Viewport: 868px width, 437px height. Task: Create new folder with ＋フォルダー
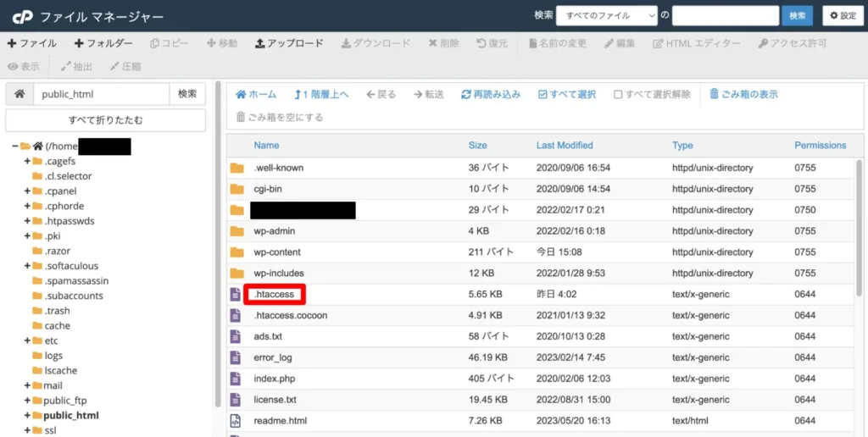coord(103,43)
